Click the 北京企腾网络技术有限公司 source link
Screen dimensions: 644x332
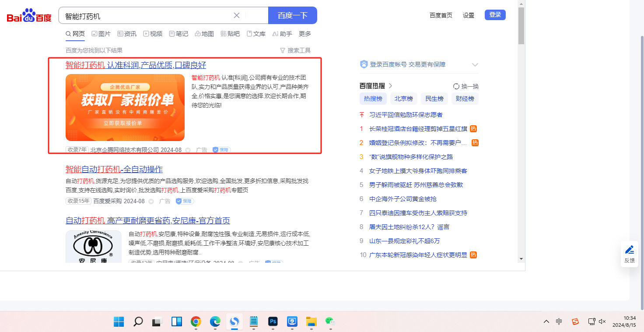[125, 150]
